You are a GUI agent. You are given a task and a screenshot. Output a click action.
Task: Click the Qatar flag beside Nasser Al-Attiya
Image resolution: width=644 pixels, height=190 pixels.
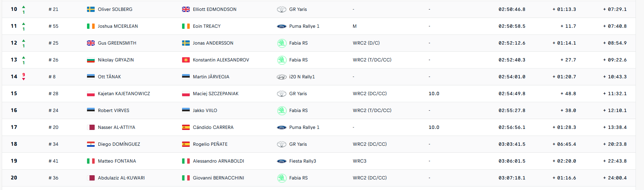(90, 127)
